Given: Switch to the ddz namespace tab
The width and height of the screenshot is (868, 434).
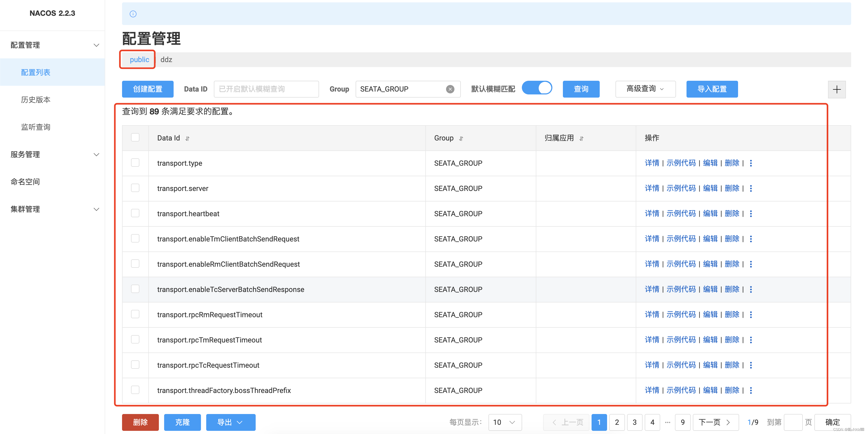Looking at the screenshot, I should (166, 60).
